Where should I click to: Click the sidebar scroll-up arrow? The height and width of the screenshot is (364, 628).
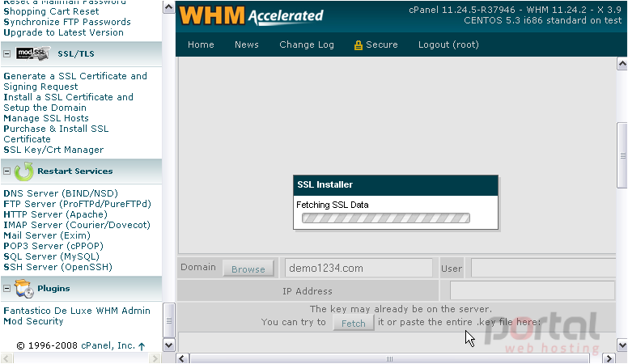(168, 7)
